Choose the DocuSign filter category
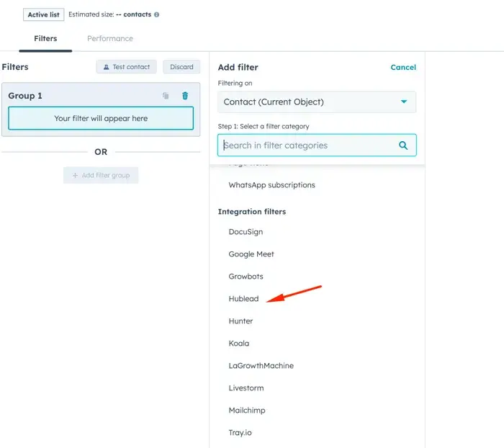Screen dimensions: 504x448 [x=246, y=232]
